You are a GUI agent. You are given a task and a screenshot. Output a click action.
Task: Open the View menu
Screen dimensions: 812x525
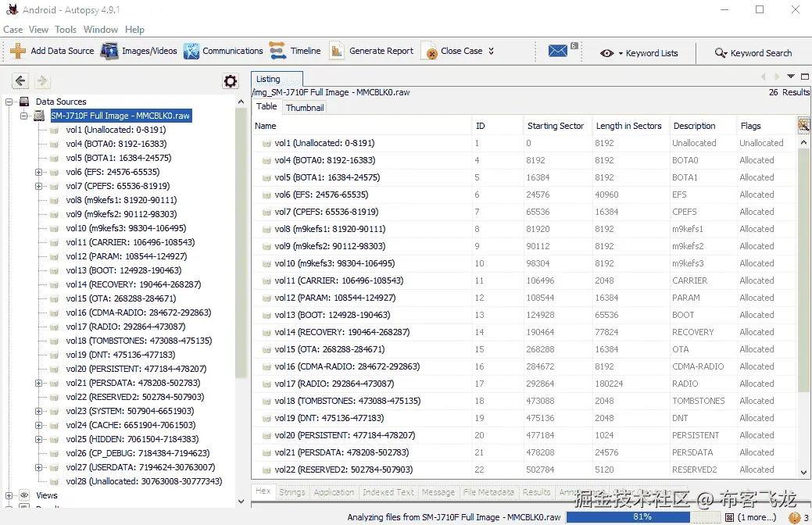[x=38, y=30]
